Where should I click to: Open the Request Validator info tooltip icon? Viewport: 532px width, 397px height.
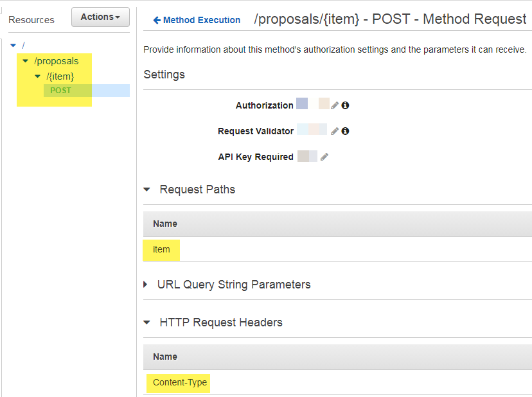point(345,130)
